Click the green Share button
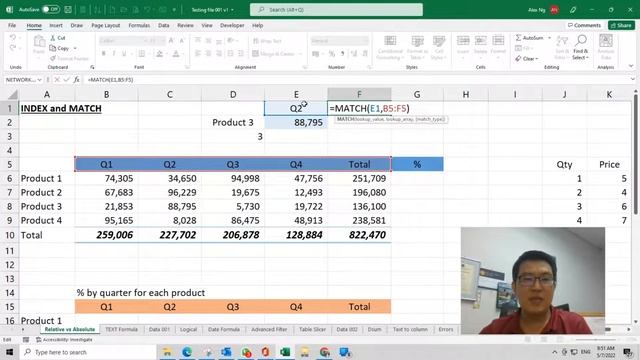Viewport: 640px width, 360px height. 621,25
